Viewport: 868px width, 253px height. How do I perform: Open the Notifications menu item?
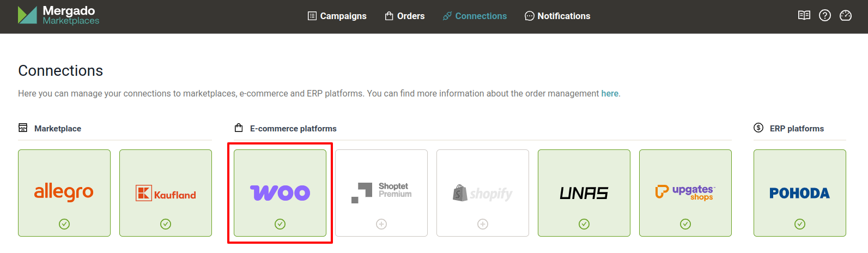tap(557, 16)
